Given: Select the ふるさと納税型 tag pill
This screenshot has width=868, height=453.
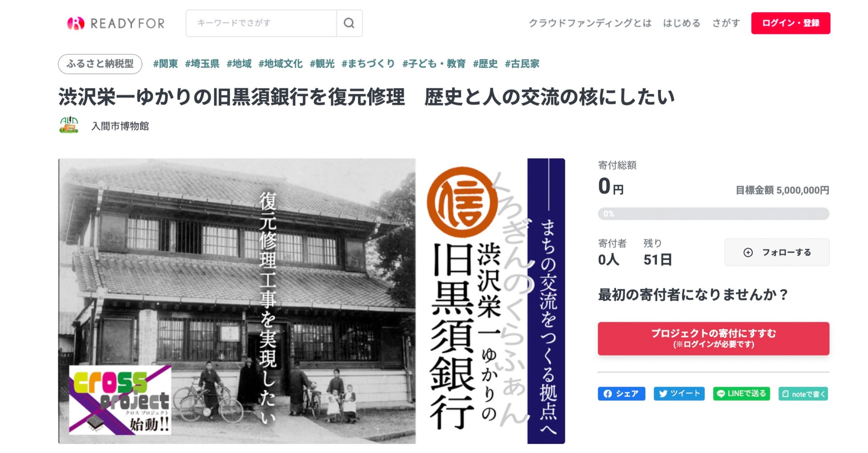Looking at the screenshot, I should coord(100,64).
